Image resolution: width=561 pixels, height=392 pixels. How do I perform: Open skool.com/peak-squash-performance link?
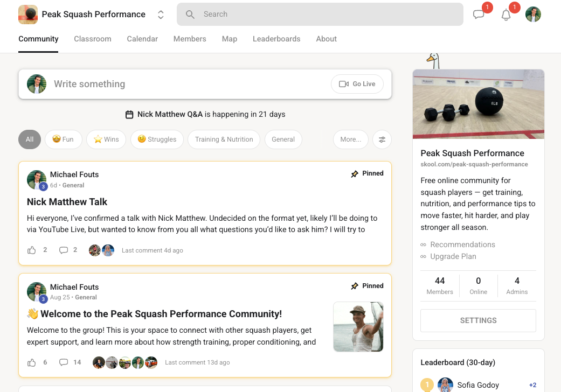(x=474, y=164)
